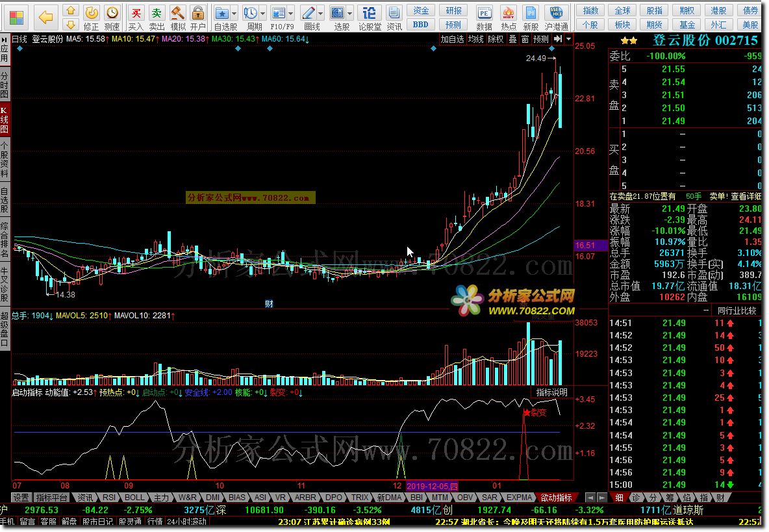
Task: Expand the 周期 period dropdown arrow
Action: [263, 13]
